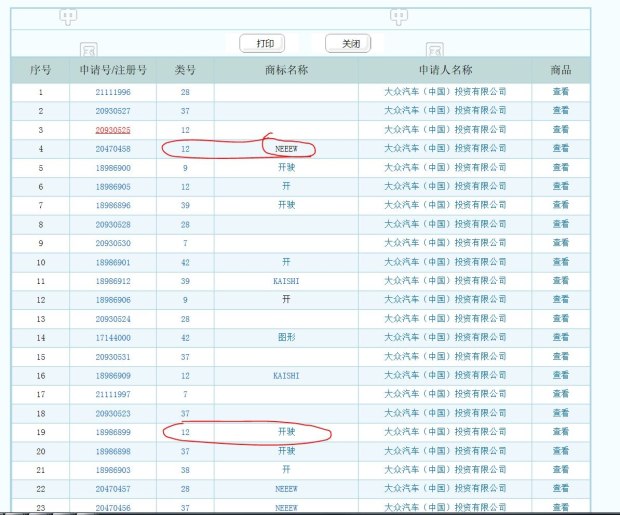Open application number 21111996
Viewport: 620px width, 515px height.
pyautogui.click(x=113, y=92)
